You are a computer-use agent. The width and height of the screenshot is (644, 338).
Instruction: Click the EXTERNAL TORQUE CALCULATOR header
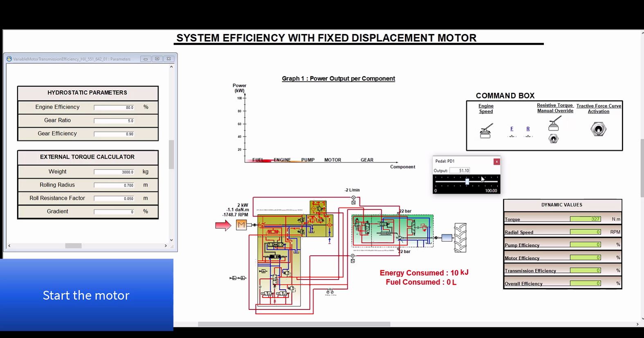click(87, 157)
